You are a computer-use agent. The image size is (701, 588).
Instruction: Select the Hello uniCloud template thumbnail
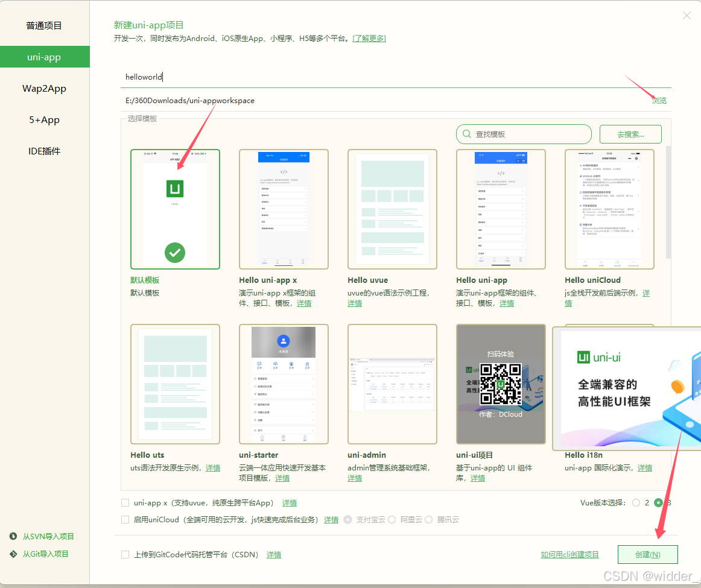(609, 209)
